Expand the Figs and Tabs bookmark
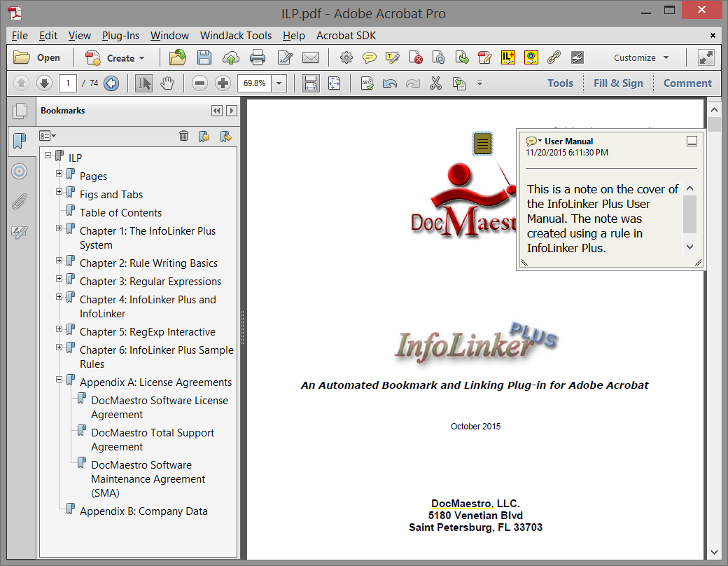The image size is (728, 566). click(x=59, y=192)
